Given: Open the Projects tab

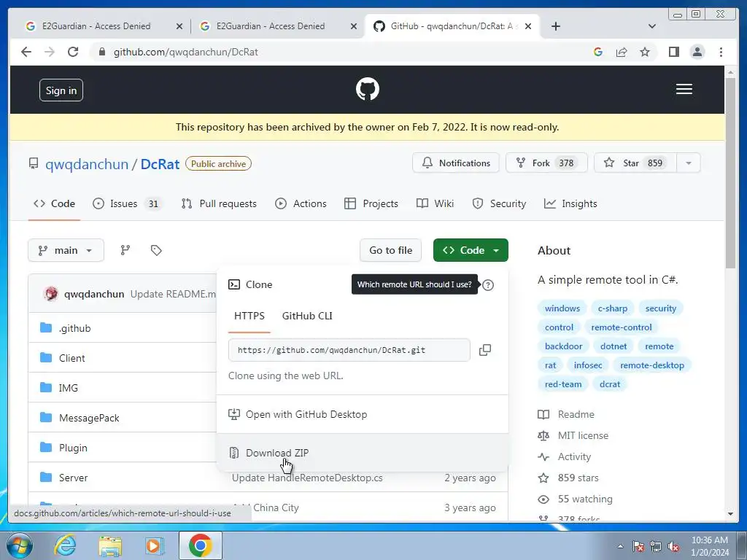Looking at the screenshot, I should click(x=371, y=204).
